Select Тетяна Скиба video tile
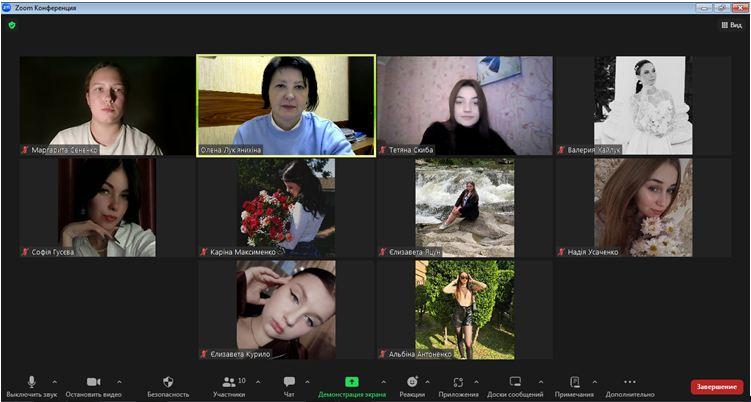This screenshot has height=402, width=751. pyautogui.click(x=465, y=105)
